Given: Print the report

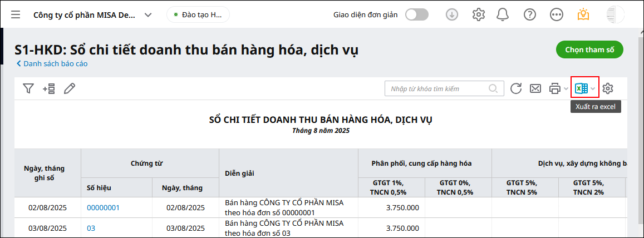Looking at the screenshot, I should click(554, 88).
